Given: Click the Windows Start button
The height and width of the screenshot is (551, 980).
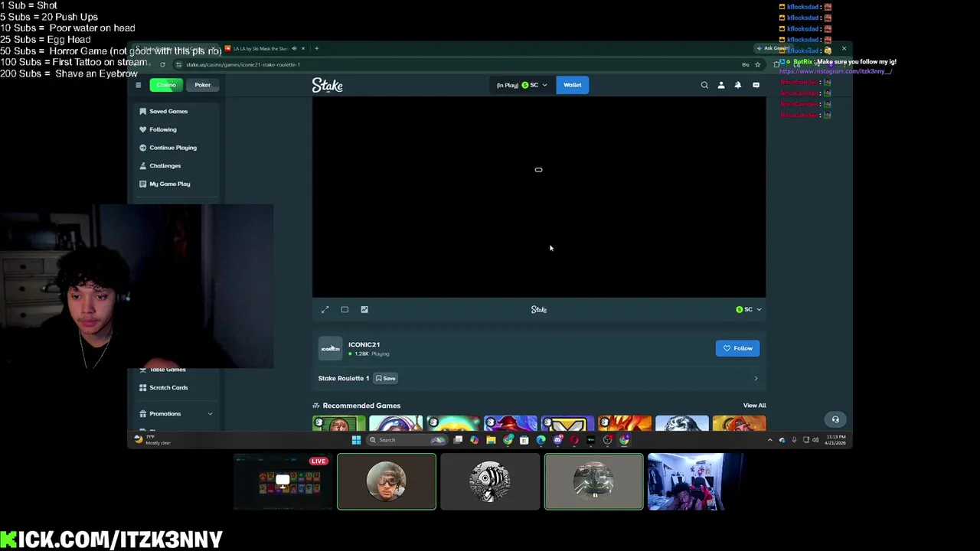Looking at the screenshot, I should pos(356,440).
